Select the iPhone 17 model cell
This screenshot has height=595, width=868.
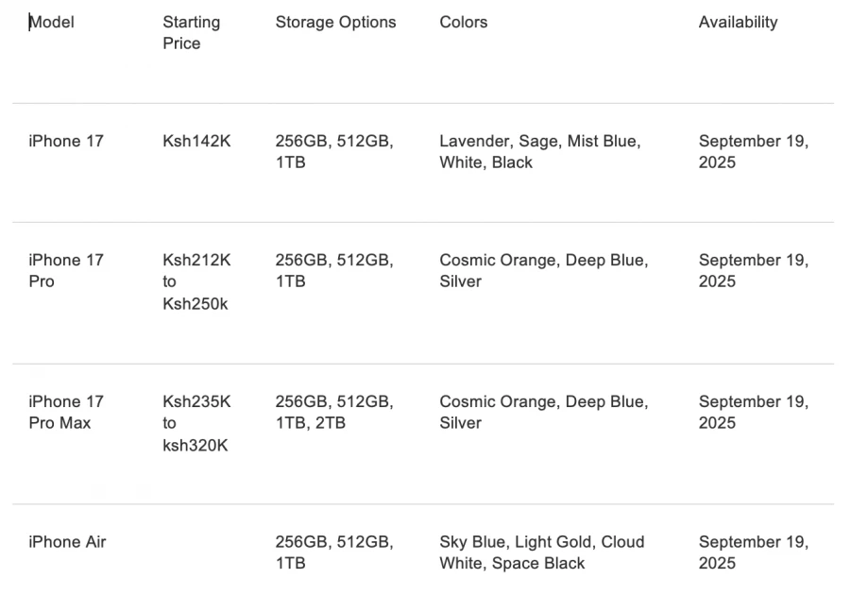pyautogui.click(x=66, y=141)
